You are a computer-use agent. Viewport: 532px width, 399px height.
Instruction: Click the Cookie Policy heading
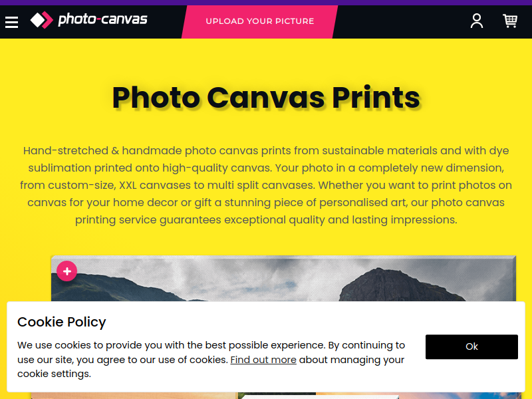pos(62,322)
